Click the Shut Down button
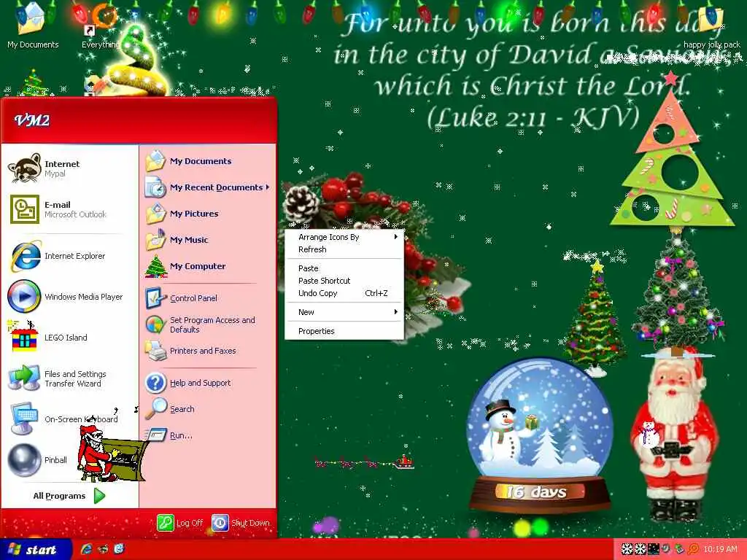This screenshot has width=747, height=560. click(241, 523)
